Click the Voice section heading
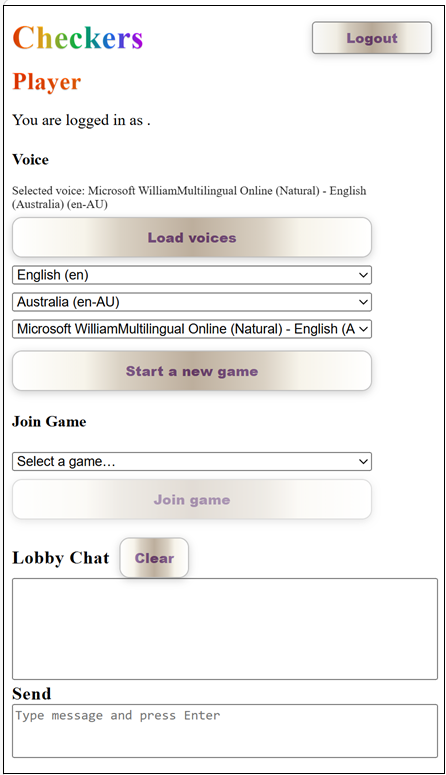 31,160
